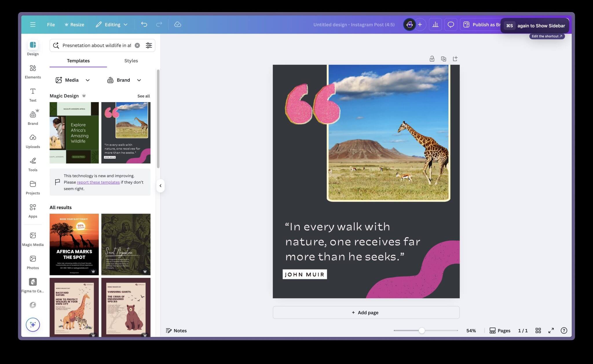Open search filters next to the search field
Image resolution: width=593 pixels, height=364 pixels.
click(x=149, y=45)
